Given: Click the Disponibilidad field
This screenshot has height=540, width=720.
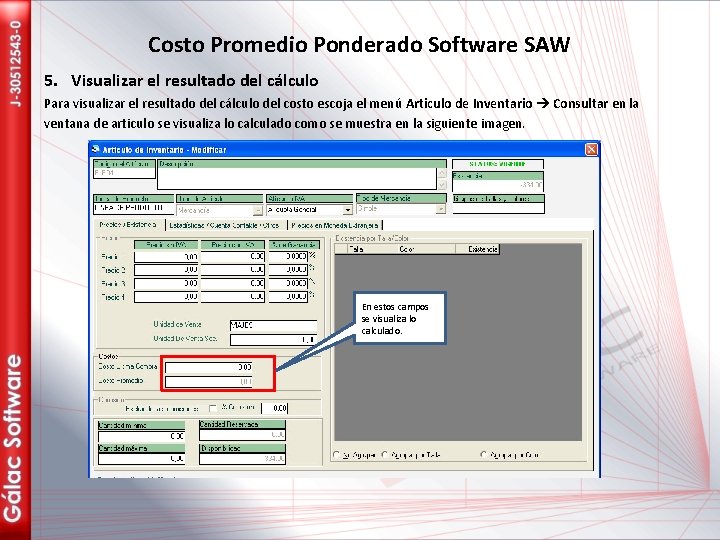Looking at the screenshot, I should tap(242, 458).
